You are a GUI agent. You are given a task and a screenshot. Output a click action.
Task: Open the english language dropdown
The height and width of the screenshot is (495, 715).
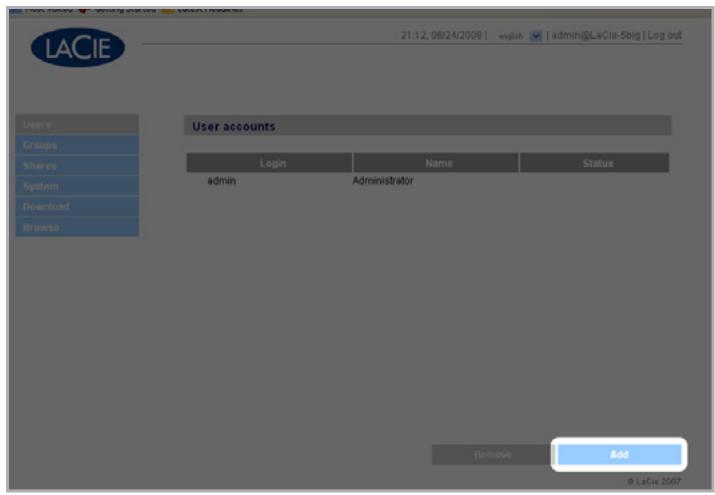(536, 36)
